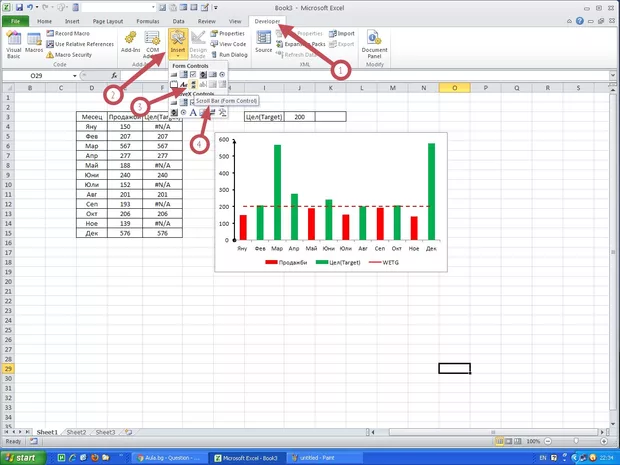The height and width of the screenshot is (465, 620).
Task: Select the Scroll Bar form control
Action: click(193, 84)
